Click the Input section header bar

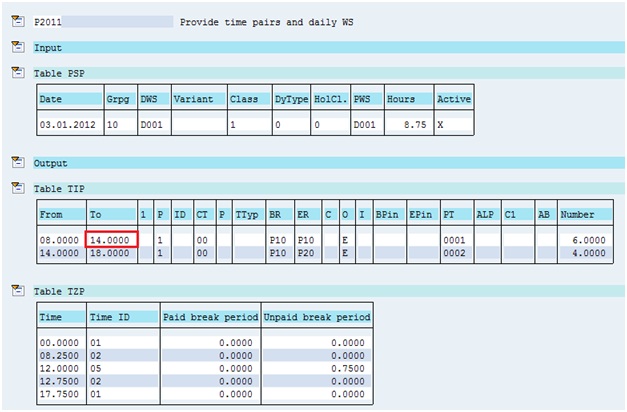pos(320,47)
